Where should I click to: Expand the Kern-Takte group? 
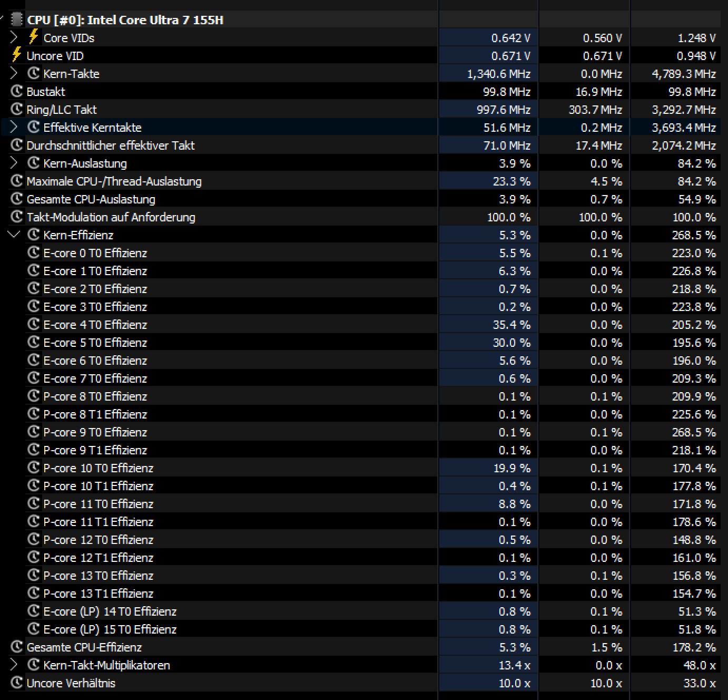[x=14, y=73]
